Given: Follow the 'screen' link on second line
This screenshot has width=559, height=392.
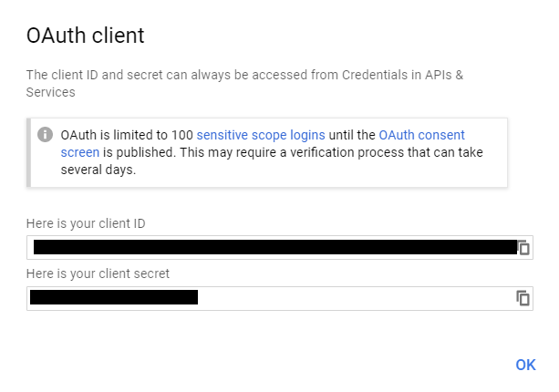Looking at the screenshot, I should [80, 152].
